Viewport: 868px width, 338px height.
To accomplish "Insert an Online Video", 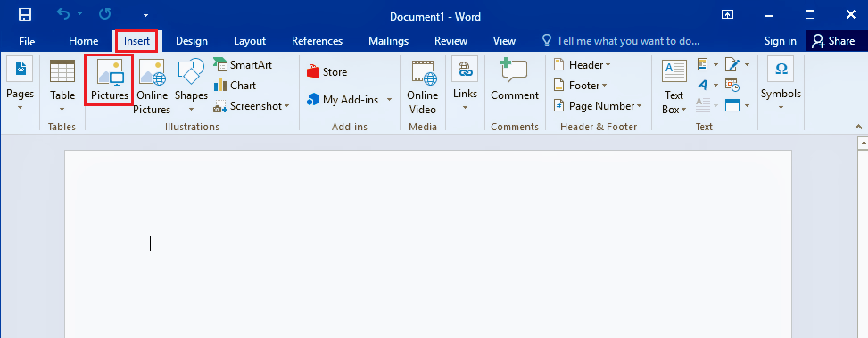I will pyautogui.click(x=422, y=87).
